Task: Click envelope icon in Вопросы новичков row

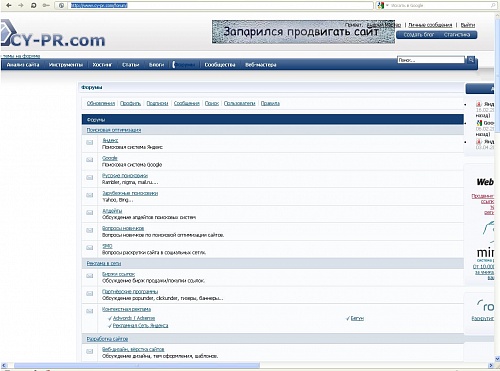Action: (x=90, y=230)
